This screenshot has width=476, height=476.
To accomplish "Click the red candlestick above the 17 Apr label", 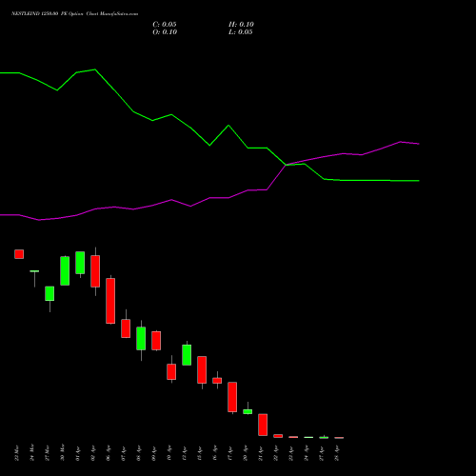I will click(232, 397).
